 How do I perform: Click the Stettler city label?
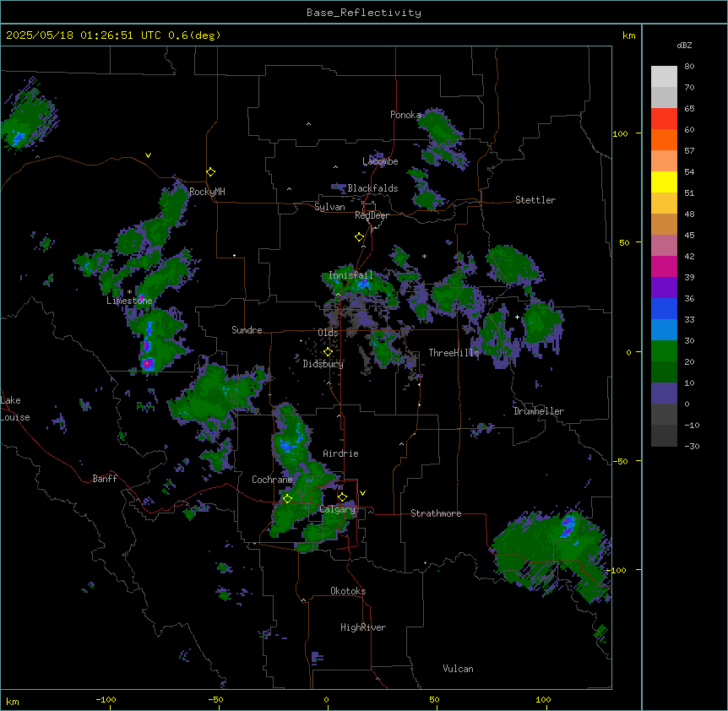(535, 200)
